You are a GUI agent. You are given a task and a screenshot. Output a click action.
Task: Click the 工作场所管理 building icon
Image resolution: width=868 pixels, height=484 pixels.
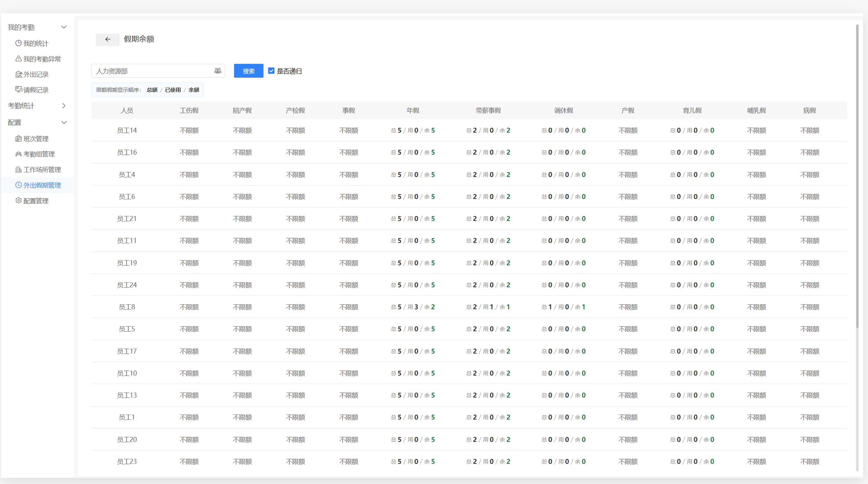[x=18, y=169]
